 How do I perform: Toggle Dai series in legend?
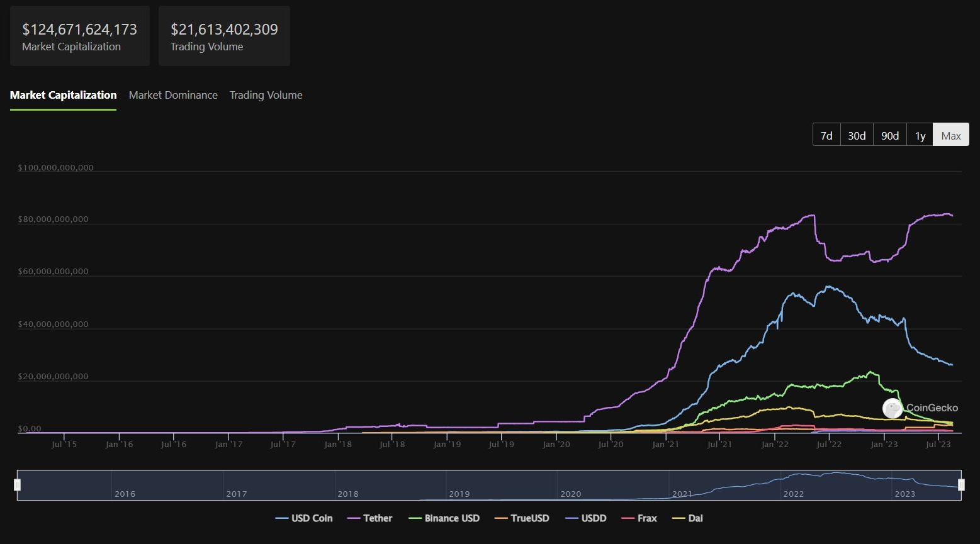pyautogui.click(x=688, y=518)
